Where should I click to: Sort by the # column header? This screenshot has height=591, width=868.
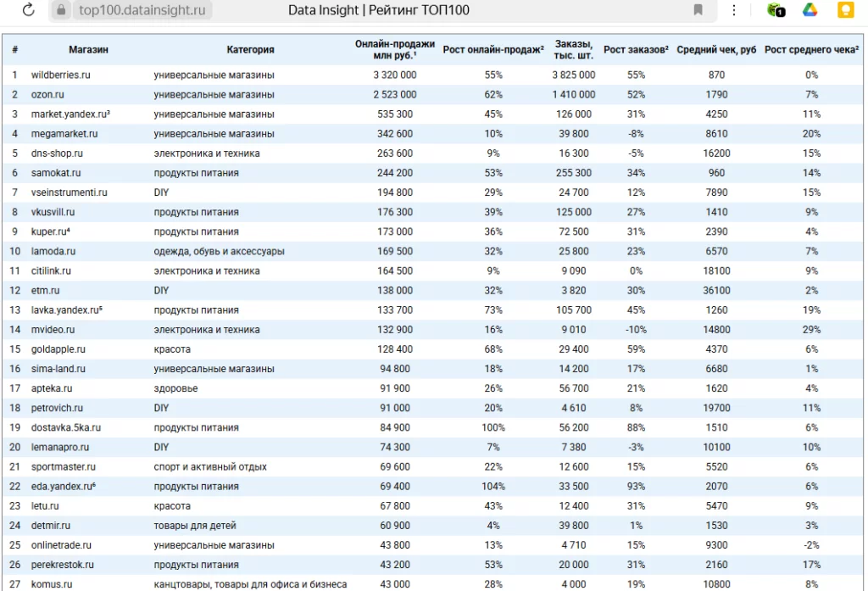15,50
